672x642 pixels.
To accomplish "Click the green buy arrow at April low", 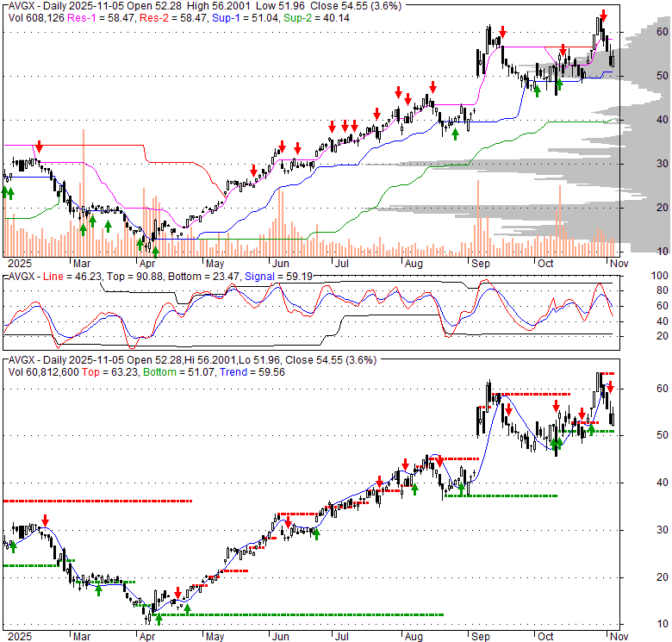I will point(155,252).
